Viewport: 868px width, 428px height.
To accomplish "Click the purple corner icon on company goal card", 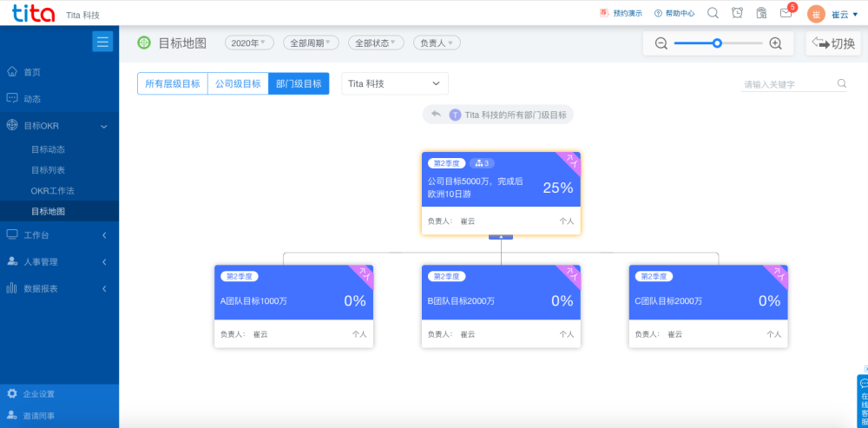I will pos(572,161).
